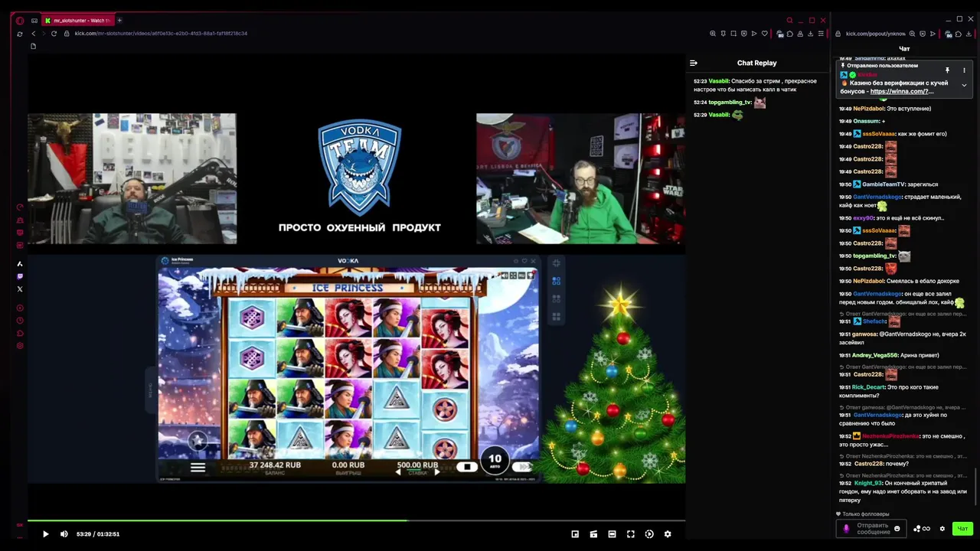Open the Twitch icon in Opera sidebar
The width and height of the screenshot is (980, 551).
pos(20,276)
